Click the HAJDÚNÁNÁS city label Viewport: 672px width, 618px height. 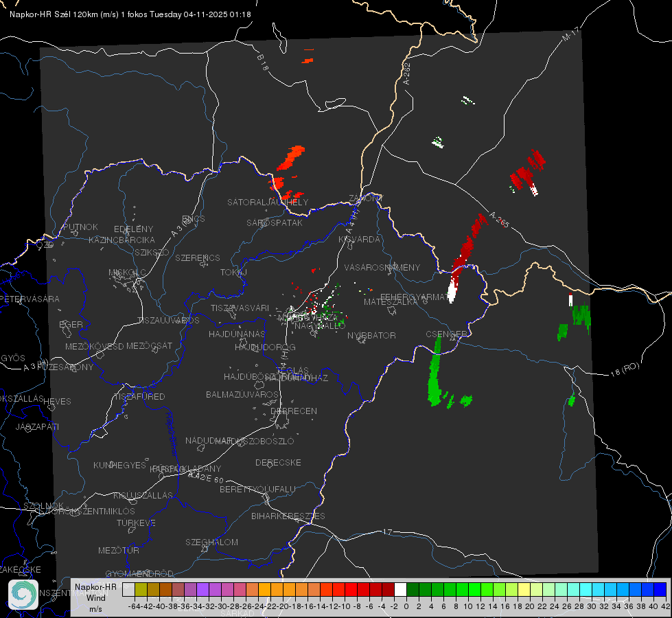click(237, 334)
